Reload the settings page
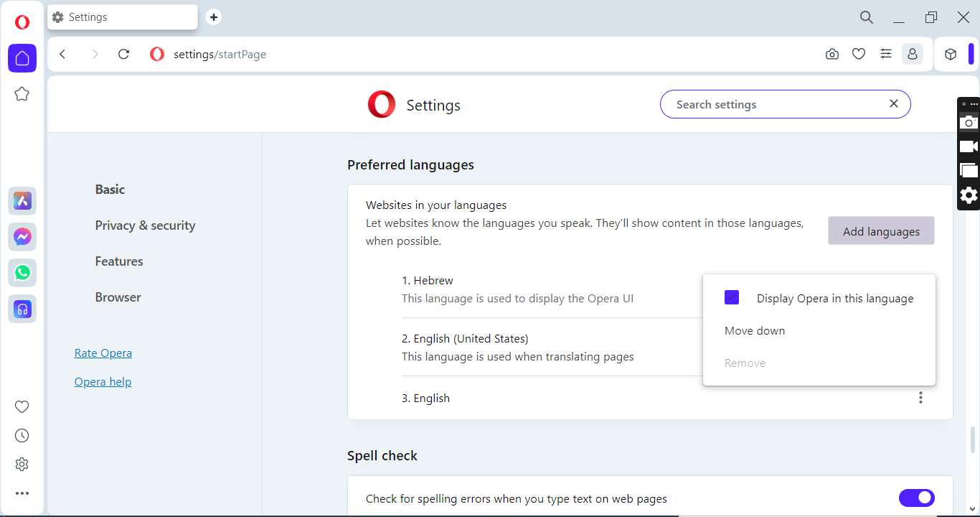Viewport: 980px width, 517px height. tap(123, 54)
